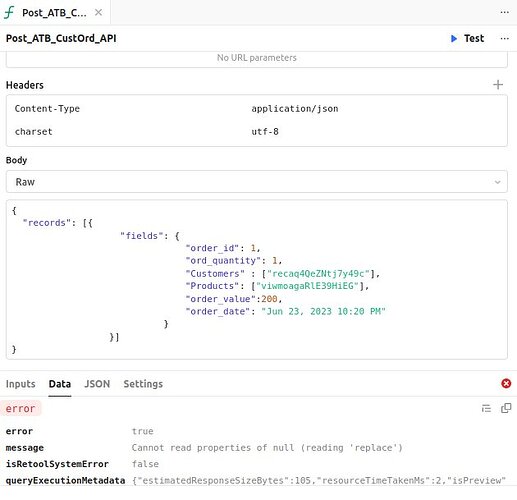Copy the error output to clipboard
Screen dimensions: 517x500
pos(506,408)
